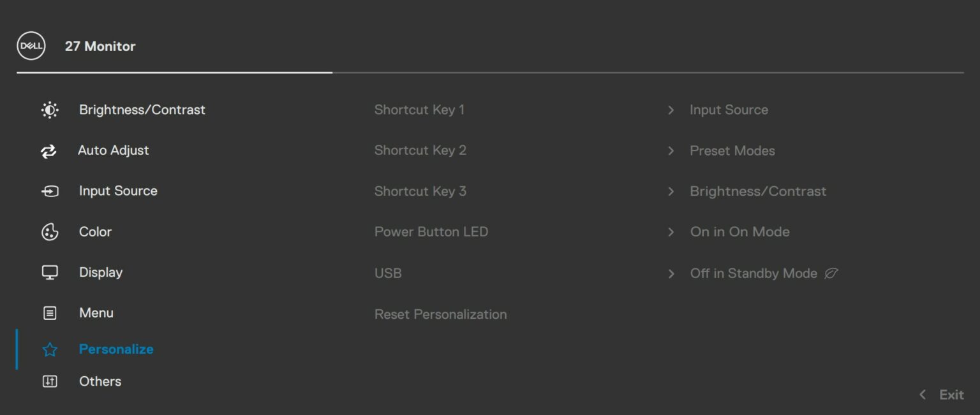Click the Dell logo icon
Viewport: 980px width, 415px height.
[x=31, y=46]
